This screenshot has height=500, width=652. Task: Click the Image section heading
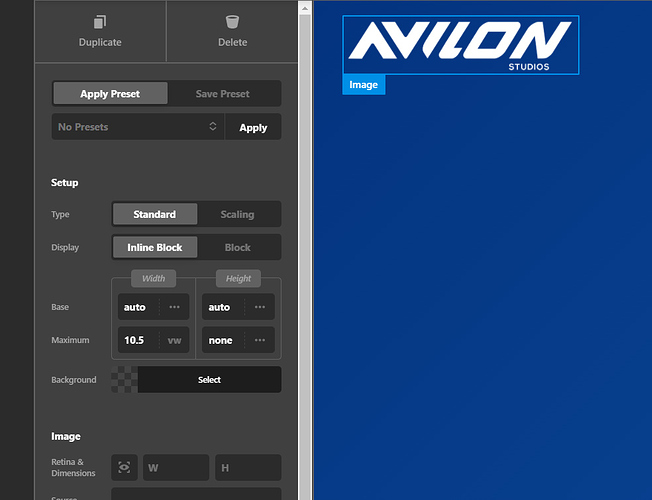[66, 436]
